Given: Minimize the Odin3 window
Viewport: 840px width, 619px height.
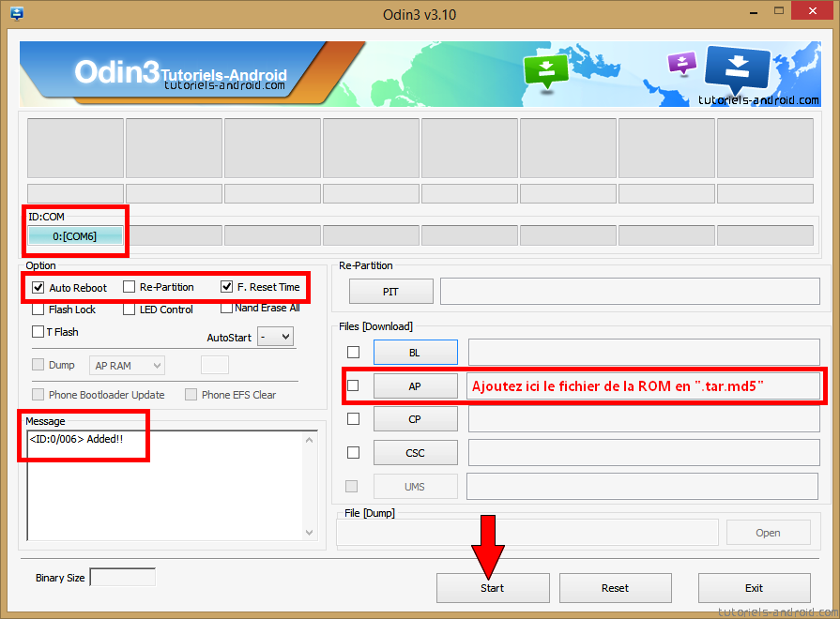Looking at the screenshot, I should (x=754, y=11).
